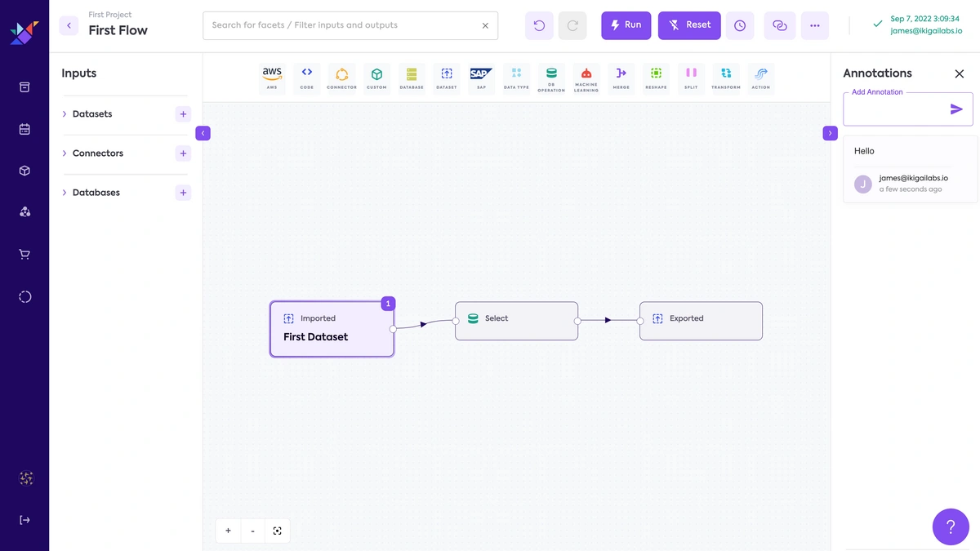Click the facet search field
This screenshot has height=551, width=980.
tap(343, 25)
